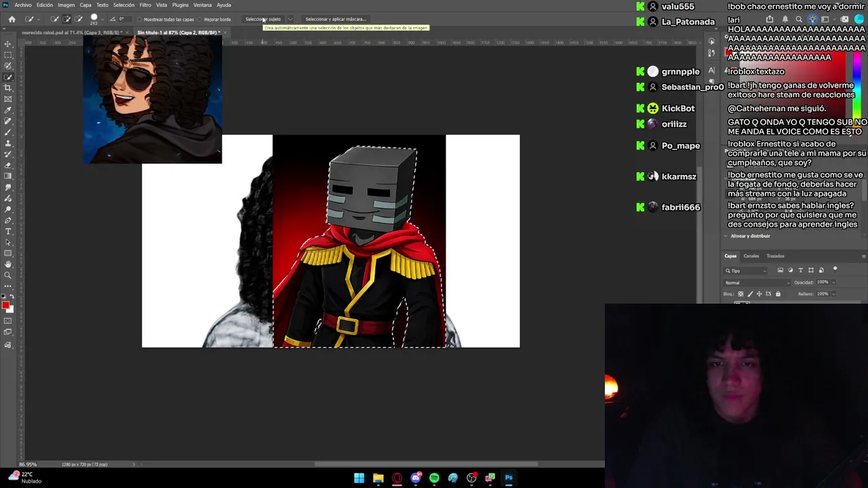The height and width of the screenshot is (488, 868).
Task: Open the Imagen menu
Action: (66, 5)
